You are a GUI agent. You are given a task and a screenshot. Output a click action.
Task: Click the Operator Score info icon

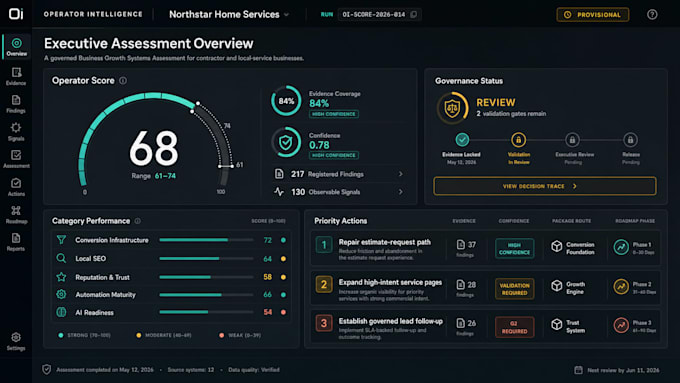(x=123, y=81)
